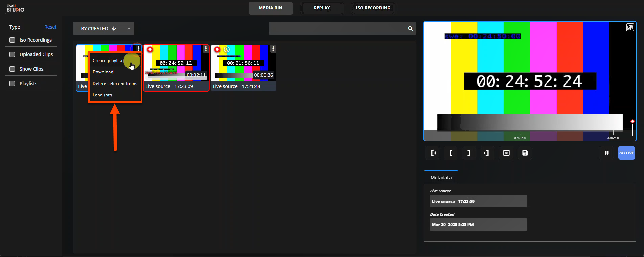Toggle mute icon on preview player

click(x=630, y=27)
